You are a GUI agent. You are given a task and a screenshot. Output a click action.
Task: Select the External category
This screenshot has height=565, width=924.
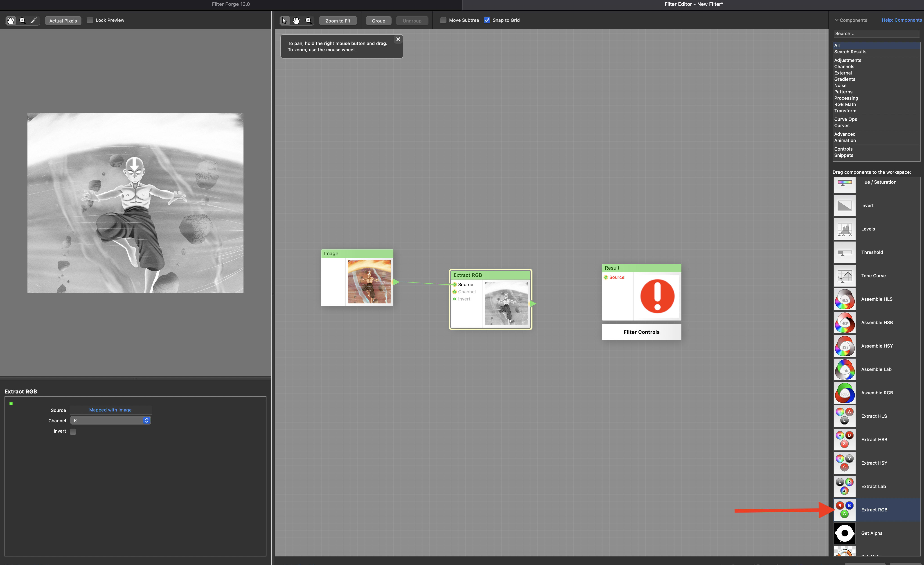876,73
